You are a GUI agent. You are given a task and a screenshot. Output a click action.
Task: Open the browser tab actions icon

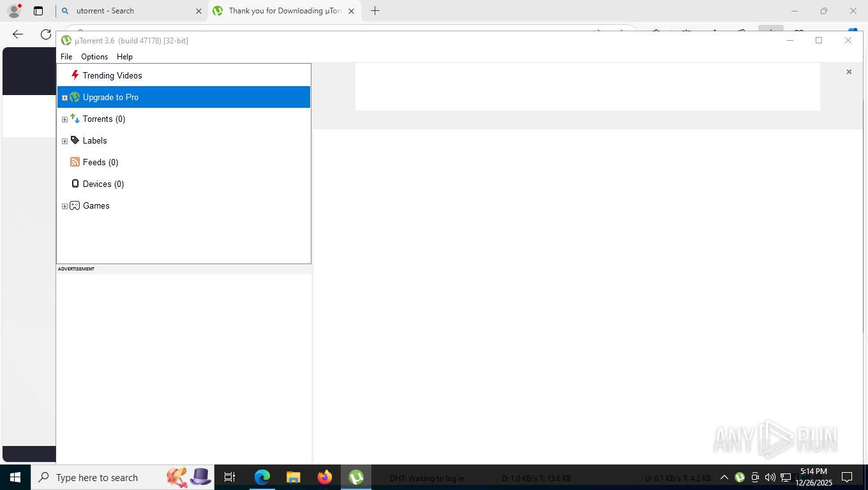[38, 11]
